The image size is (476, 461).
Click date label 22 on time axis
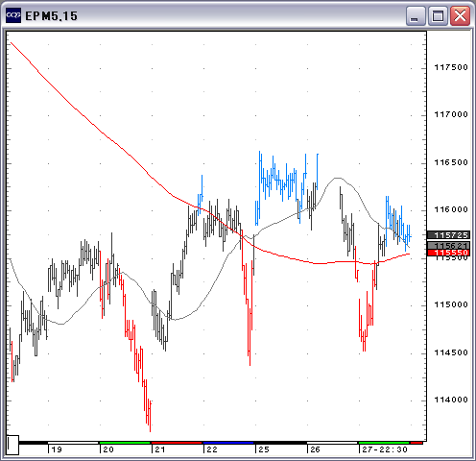pos(212,449)
